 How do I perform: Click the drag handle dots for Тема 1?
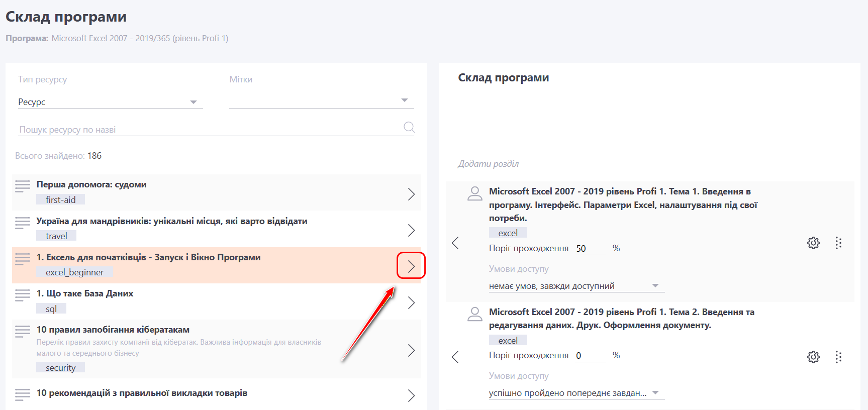pos(838,243)
